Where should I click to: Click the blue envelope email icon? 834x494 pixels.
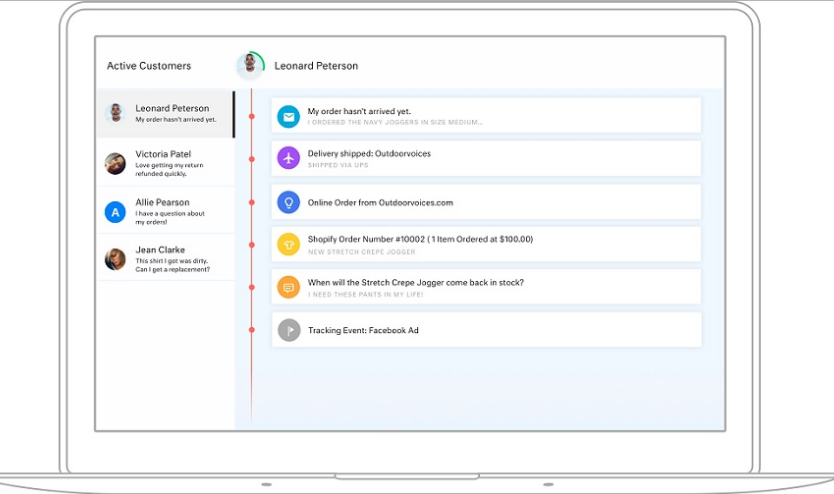[288, 116]
